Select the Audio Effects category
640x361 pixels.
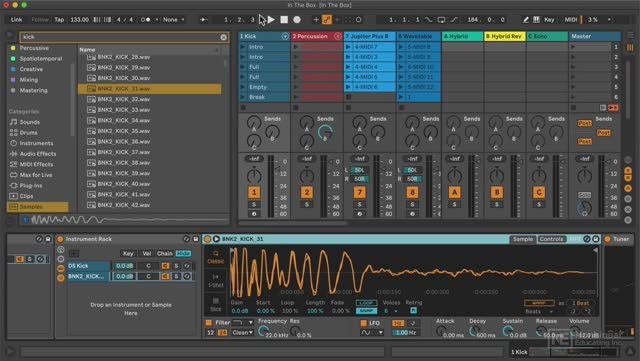(38, 154)
